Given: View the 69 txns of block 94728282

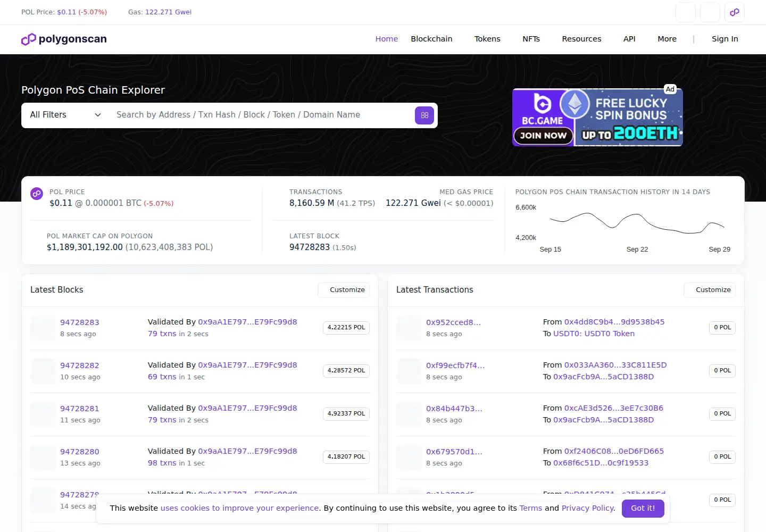Looking at the screenshot, I should click(x=162, y=377).
